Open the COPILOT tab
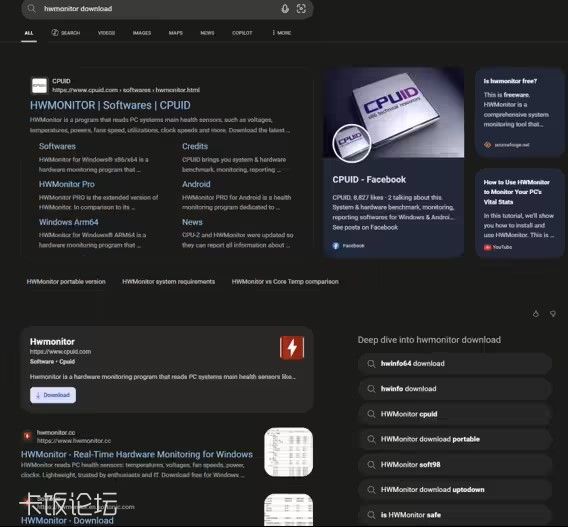Image resolution: width=568 pixels, height=527 pixels. 242,33
